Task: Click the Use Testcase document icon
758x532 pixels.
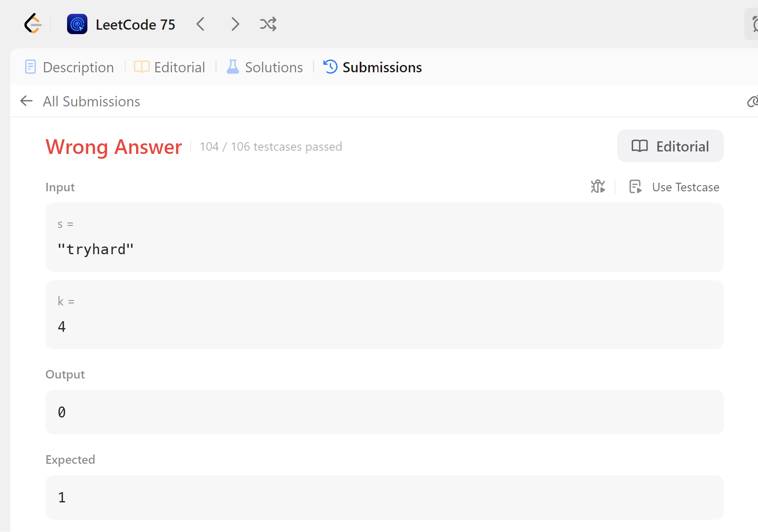Action: click(635, 186)
